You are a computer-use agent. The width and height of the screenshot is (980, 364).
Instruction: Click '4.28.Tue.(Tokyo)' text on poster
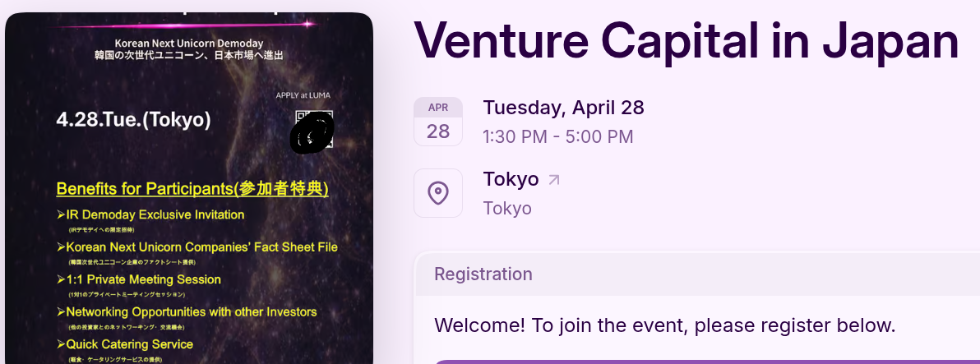pos(133,120)
